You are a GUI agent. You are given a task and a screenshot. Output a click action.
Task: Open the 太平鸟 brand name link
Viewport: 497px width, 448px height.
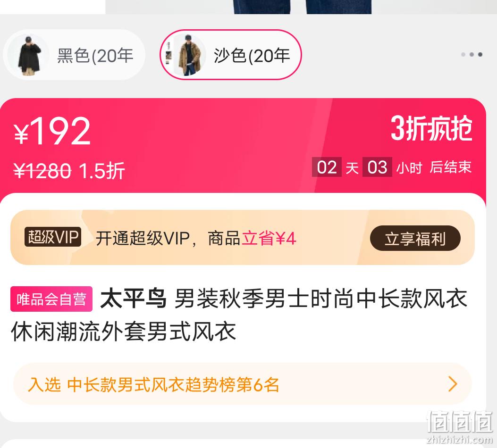(x=133, y=298)
